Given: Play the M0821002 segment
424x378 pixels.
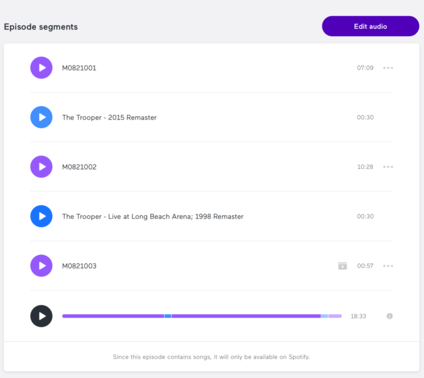Looking at the screenshot, I should 41,167.
